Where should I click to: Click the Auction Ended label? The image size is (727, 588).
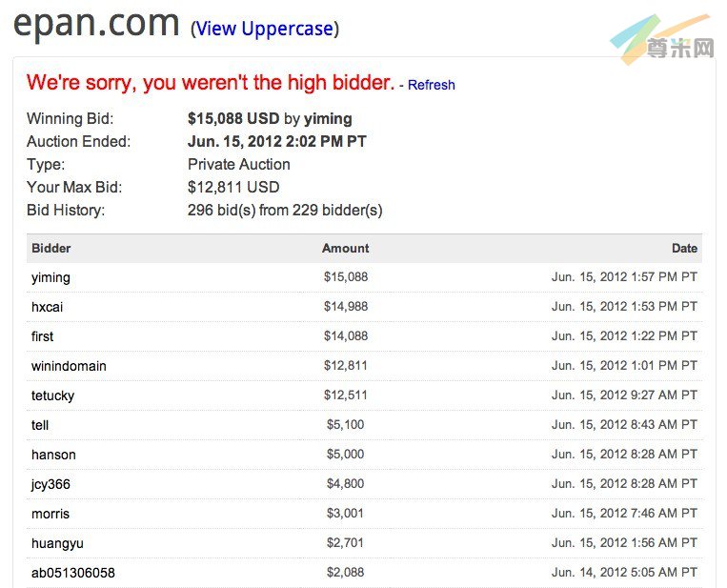pos(79,141)
